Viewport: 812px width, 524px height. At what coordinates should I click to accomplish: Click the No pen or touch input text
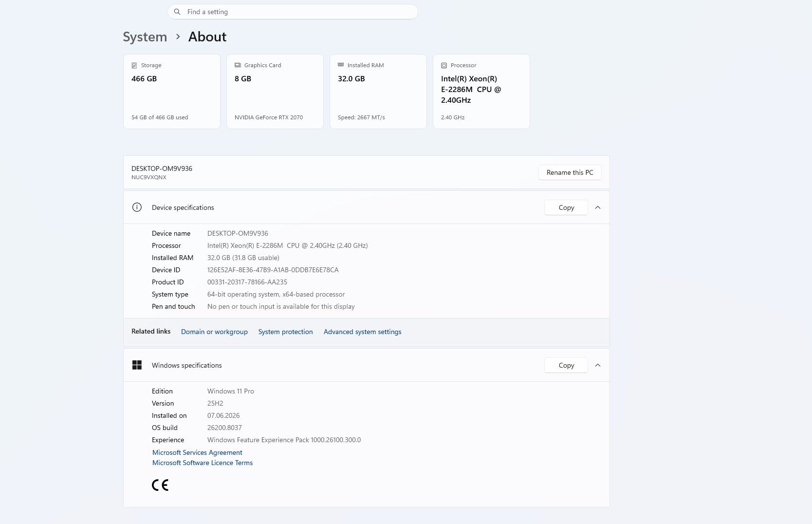coord(281,306)
